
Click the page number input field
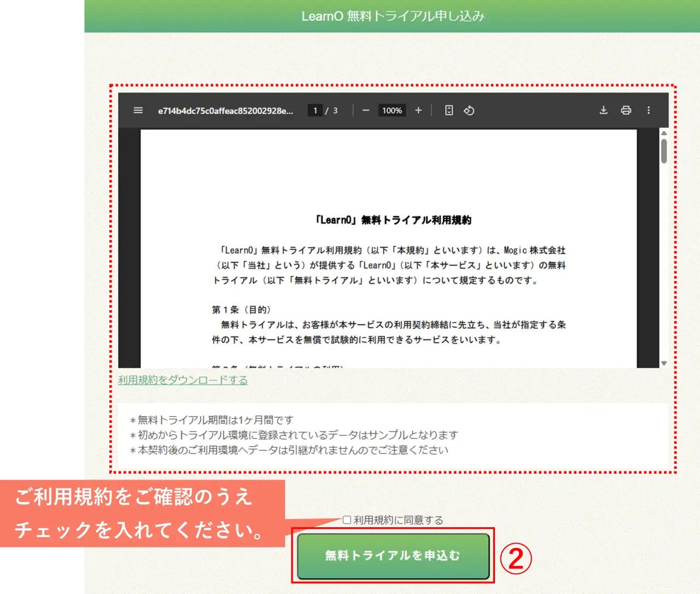click(x=315, y=110)
